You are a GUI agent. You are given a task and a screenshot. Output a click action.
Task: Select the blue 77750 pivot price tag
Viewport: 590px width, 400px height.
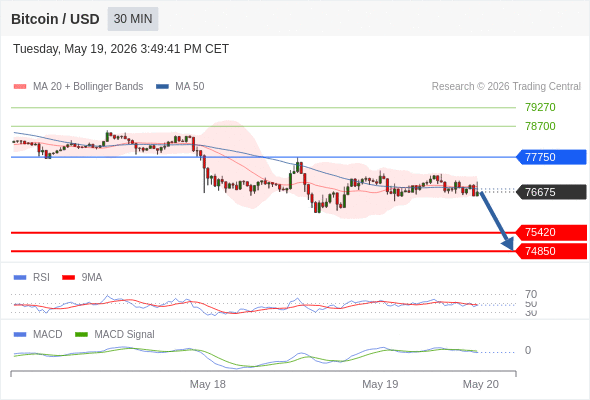551,157
